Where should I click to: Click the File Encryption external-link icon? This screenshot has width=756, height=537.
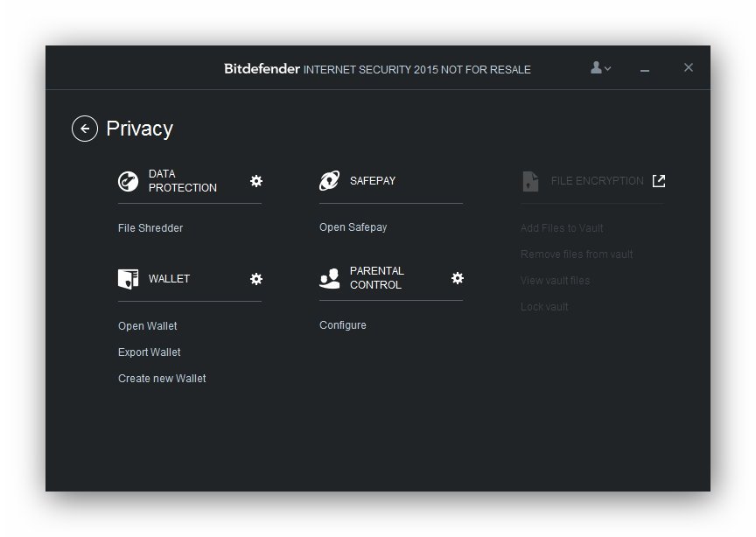pos(659,181)
